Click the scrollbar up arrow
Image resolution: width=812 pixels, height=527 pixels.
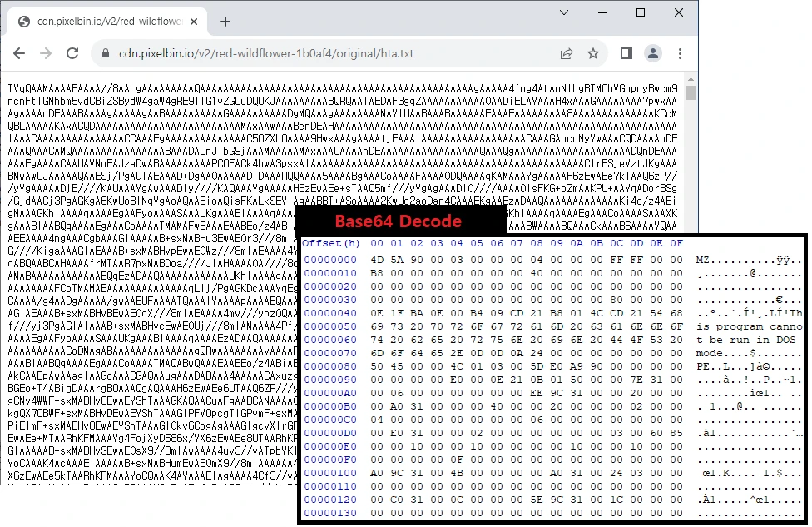click(x=691, y=78)
